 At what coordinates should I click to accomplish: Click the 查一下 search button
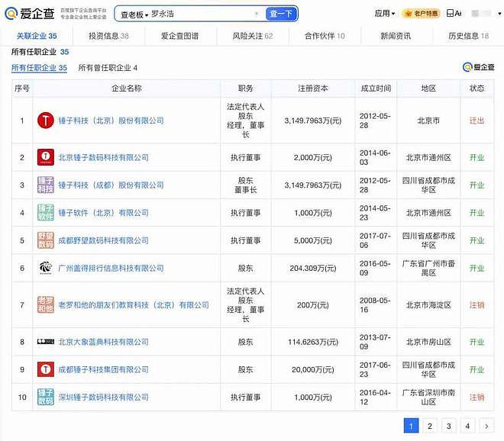281,14
